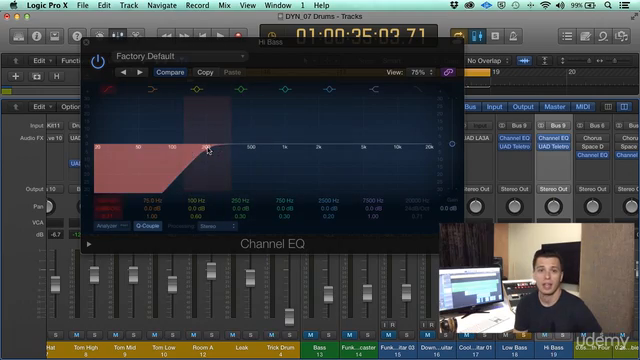This screenshot has width=640, height=360.
Task: Open the Library icon in control bar
Action: 18,36
